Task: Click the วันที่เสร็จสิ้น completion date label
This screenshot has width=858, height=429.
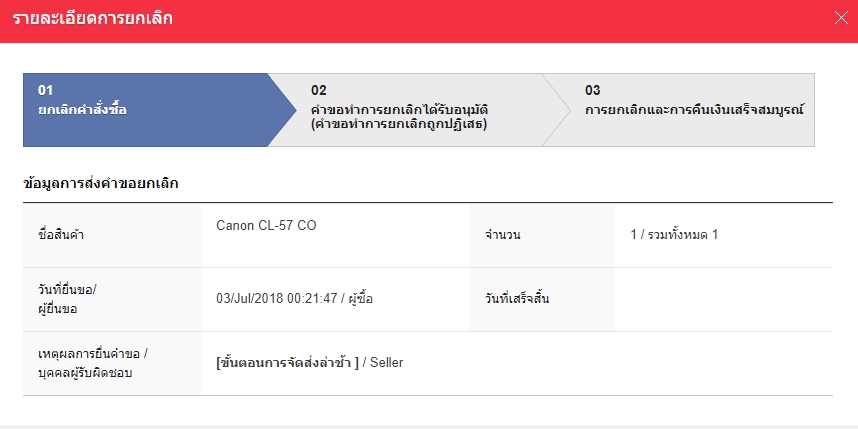Action: (517, 299)
